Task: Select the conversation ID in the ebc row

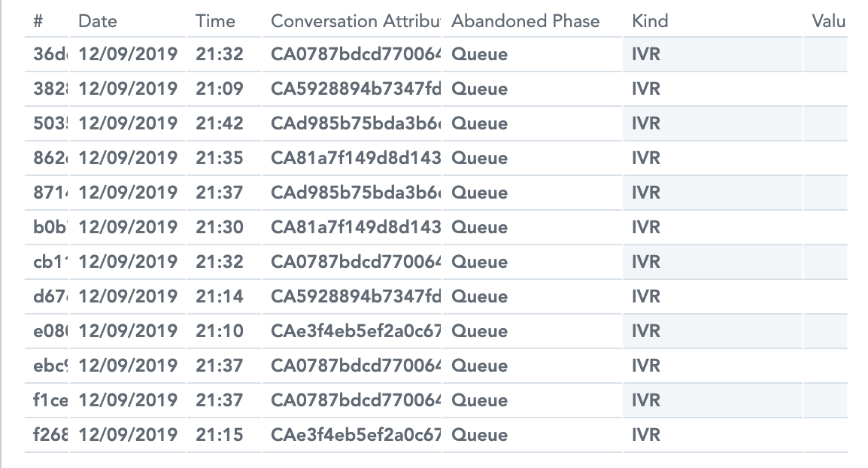Action: [x=355, y=366]
